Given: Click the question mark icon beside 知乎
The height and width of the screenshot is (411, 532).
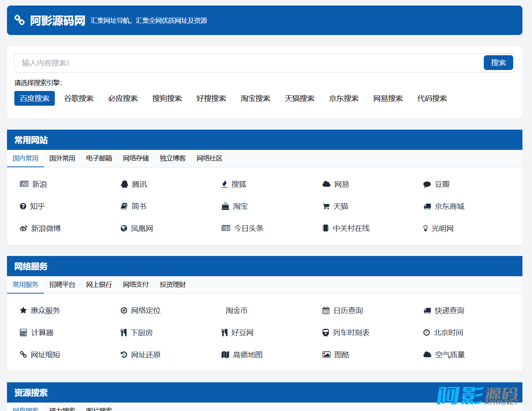Looking at the screenshot, I should [x=23, y=206].
